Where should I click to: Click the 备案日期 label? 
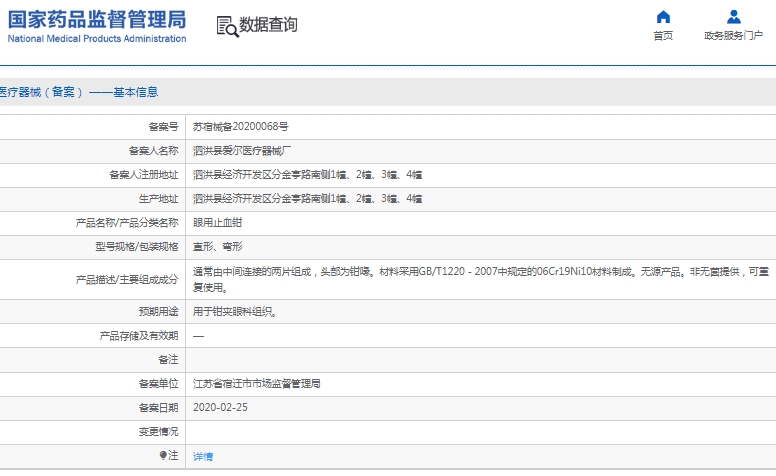click(158, 408)
